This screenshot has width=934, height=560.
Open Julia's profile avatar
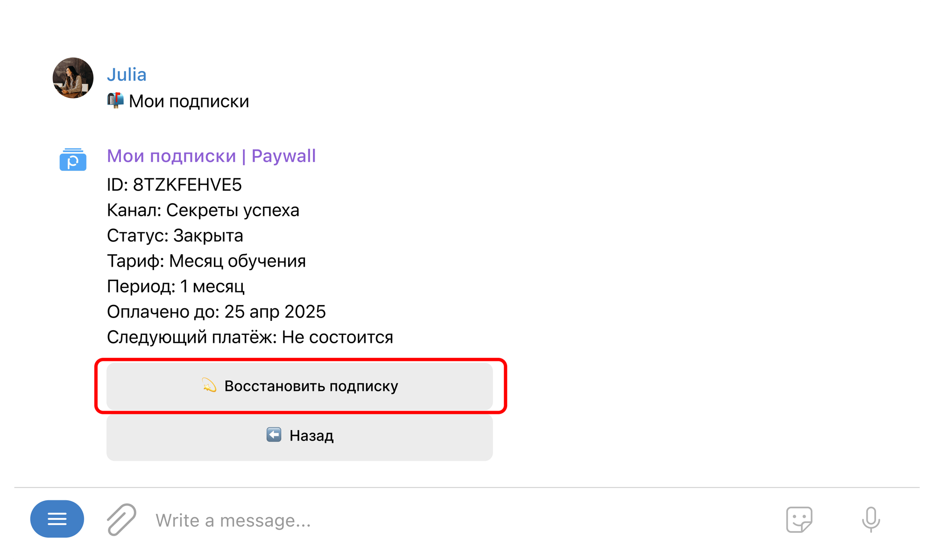point(73,78)
